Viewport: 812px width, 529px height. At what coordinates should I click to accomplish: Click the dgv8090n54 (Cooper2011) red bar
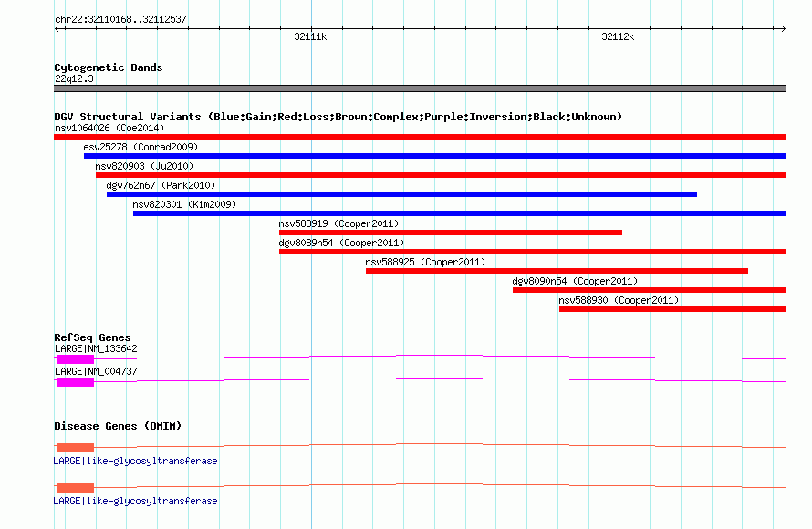650,290
